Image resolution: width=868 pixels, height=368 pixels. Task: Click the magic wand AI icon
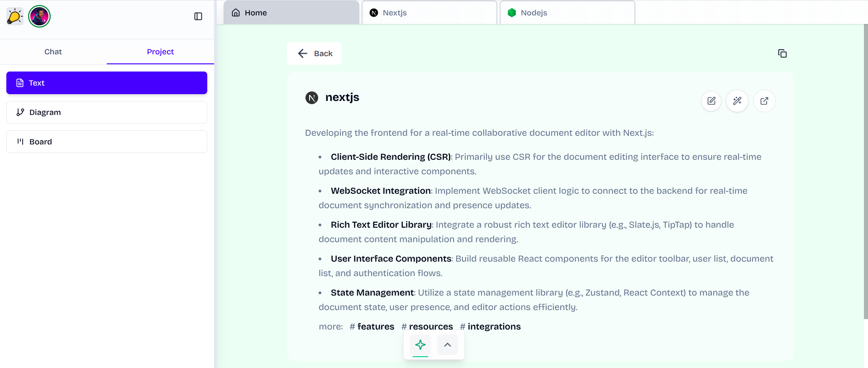tap(737, 101)
